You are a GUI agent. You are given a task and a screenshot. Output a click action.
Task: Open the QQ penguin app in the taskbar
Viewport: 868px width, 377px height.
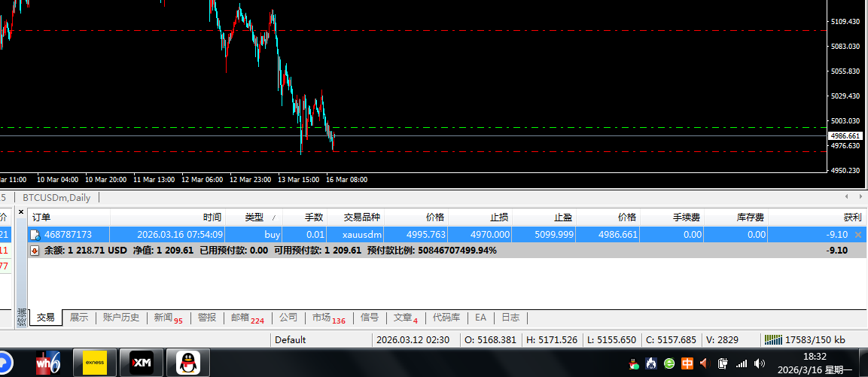[187, 363]
